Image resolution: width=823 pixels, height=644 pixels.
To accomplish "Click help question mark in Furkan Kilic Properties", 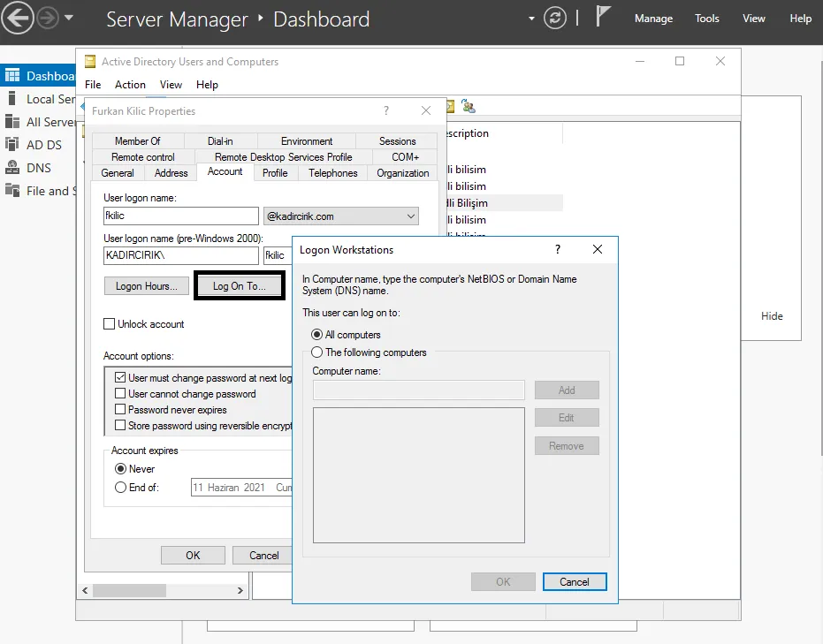I will click(386, 110).
